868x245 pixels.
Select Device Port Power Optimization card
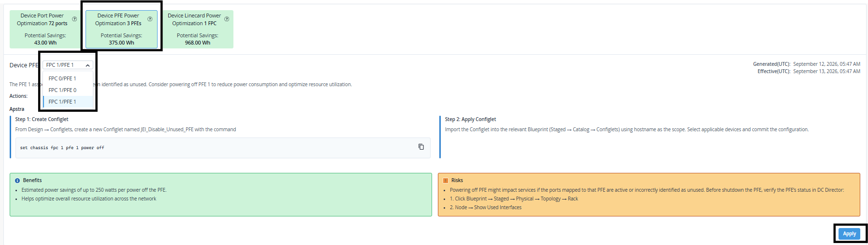[44, 29]
